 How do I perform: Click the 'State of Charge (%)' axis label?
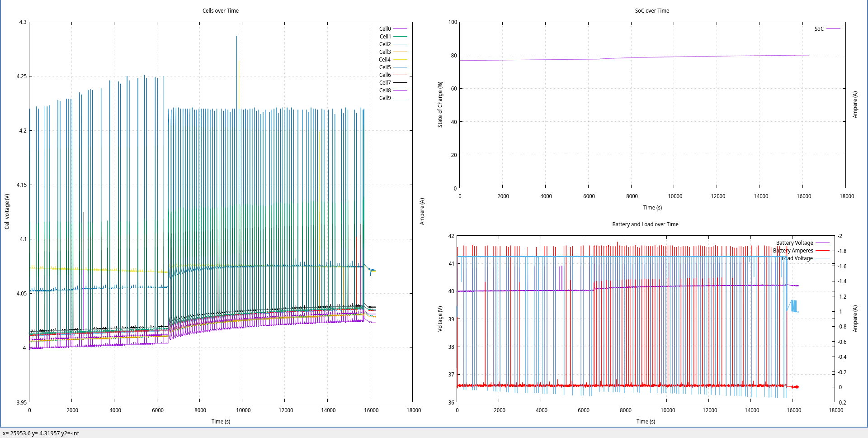coord(440,105)
